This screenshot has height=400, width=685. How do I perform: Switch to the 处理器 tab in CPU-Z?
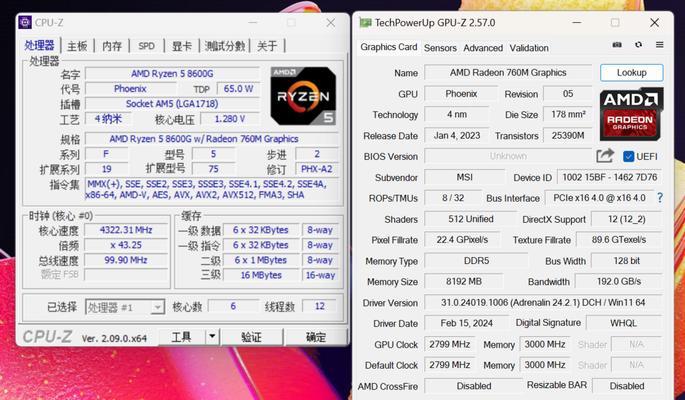coord(39,45)
